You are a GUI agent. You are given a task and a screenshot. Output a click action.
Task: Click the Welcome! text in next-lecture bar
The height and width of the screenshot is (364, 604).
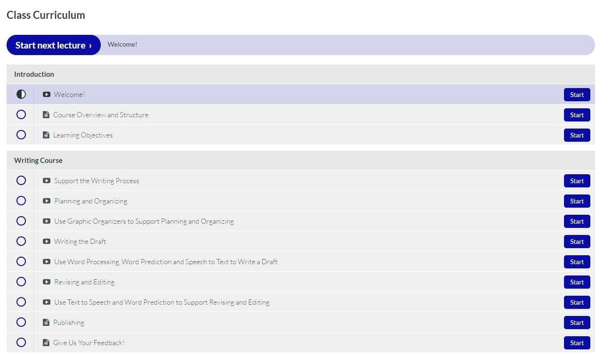pyautogui.click(x=122, y=45)
